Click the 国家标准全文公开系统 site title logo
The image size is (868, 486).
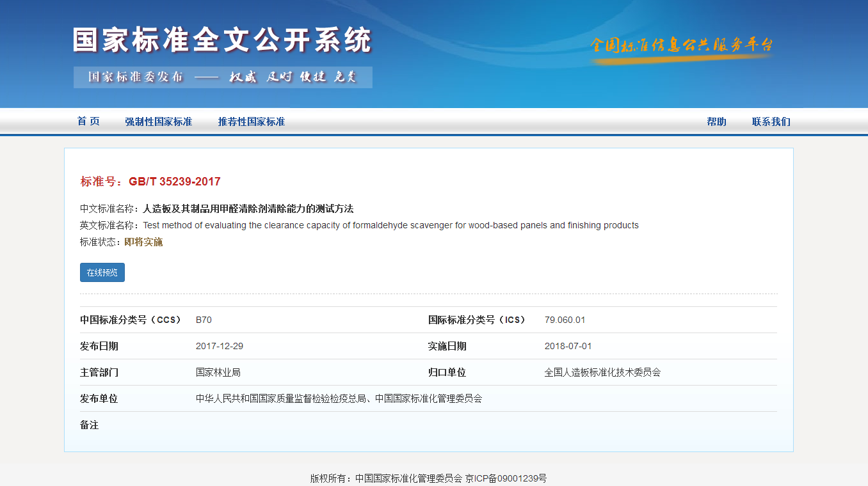pyautogui.click(x=221, y=40)
